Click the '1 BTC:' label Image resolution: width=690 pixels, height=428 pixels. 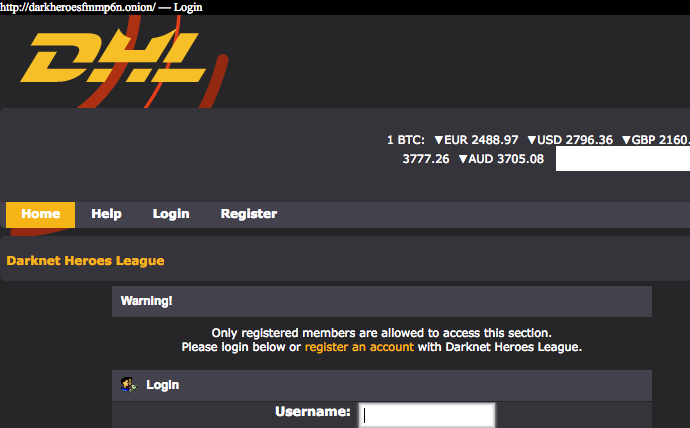(x=406, y=140)
